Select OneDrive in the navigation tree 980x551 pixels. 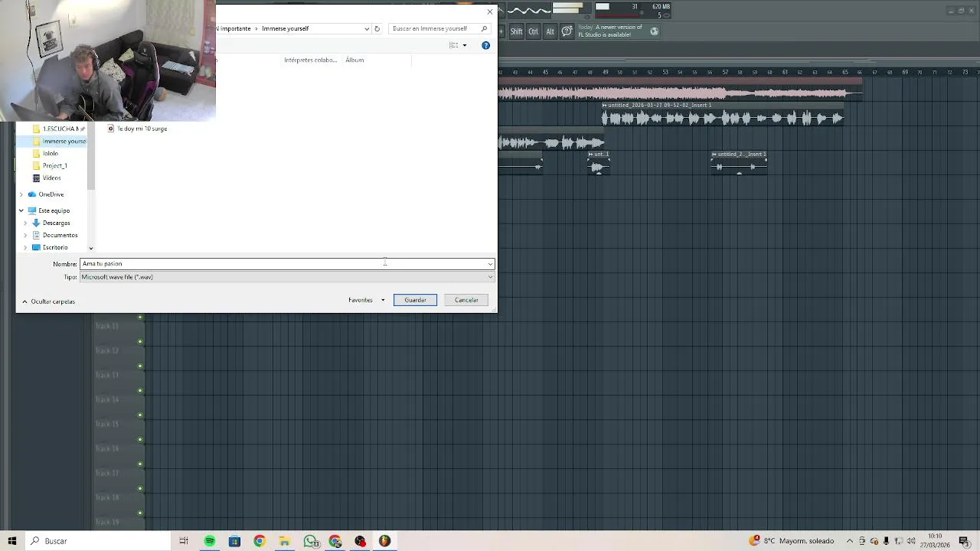tap(45, 194)
